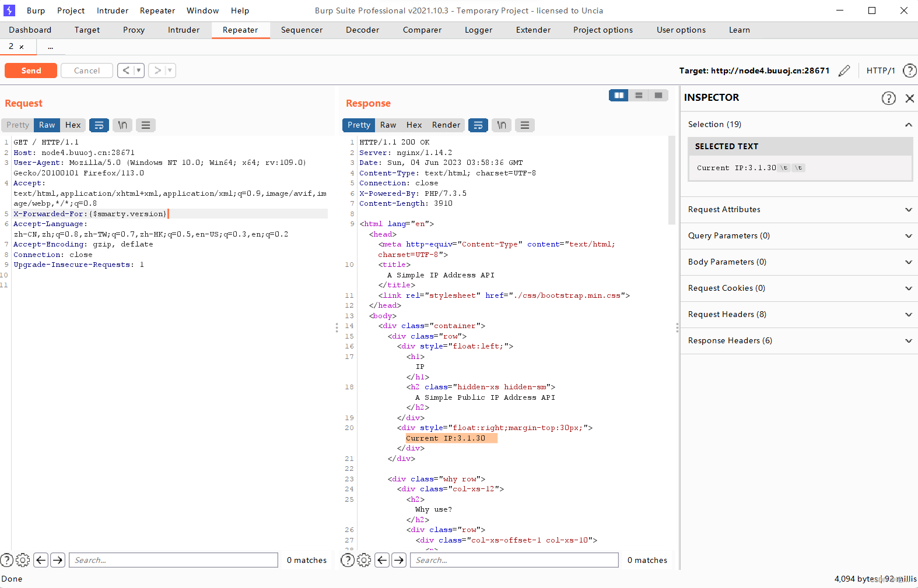This screenshot has width=918, height=588.
Task: Open Inspector help question icon
Action: tap(888, 98)
